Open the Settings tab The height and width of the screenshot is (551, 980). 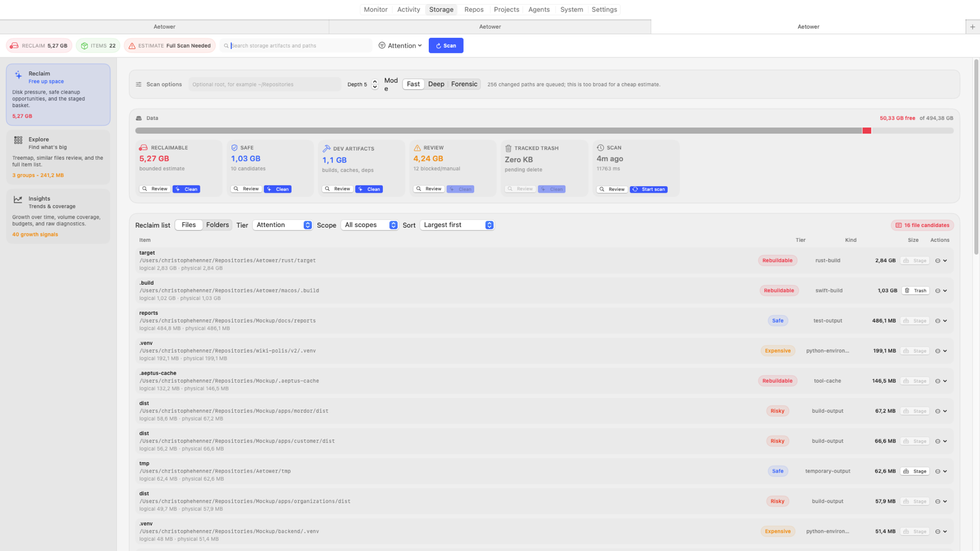tap(605, 9)
